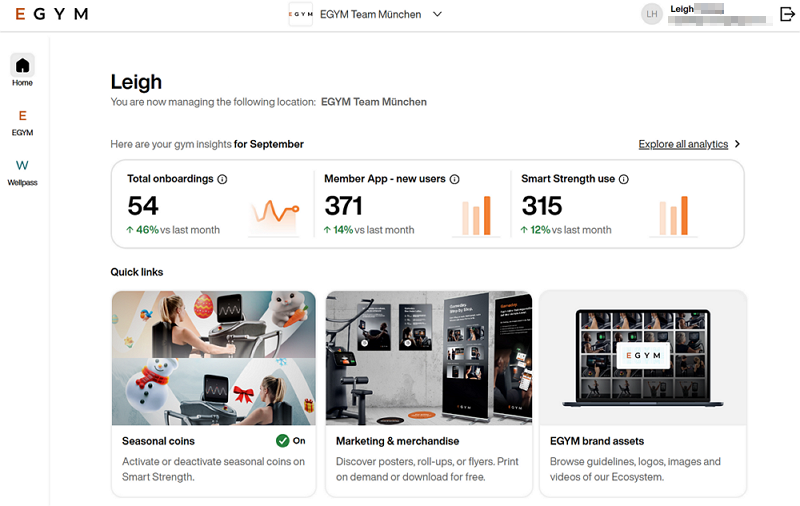Click the Home icon in sidebar
Image resolution: width=800 pixels, height=506 pixels.
[x=22, y=66]
